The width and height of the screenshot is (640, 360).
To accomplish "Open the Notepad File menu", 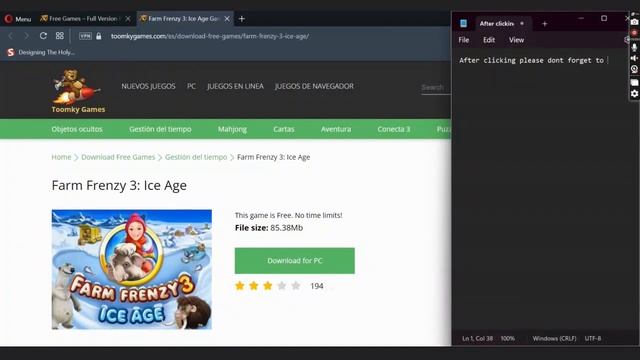I will coord(464,40).
